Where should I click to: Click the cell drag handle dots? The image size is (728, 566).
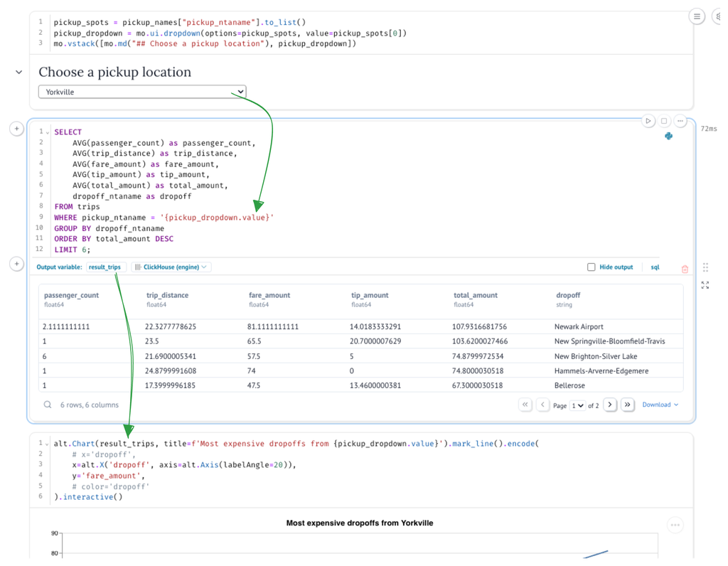705,266
